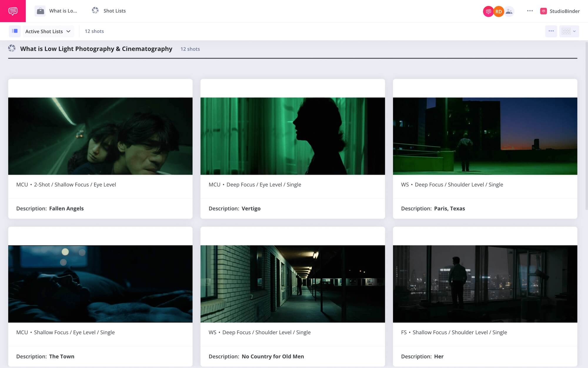Open the Fallen Angels shot thumbnail

click(100, 136)
